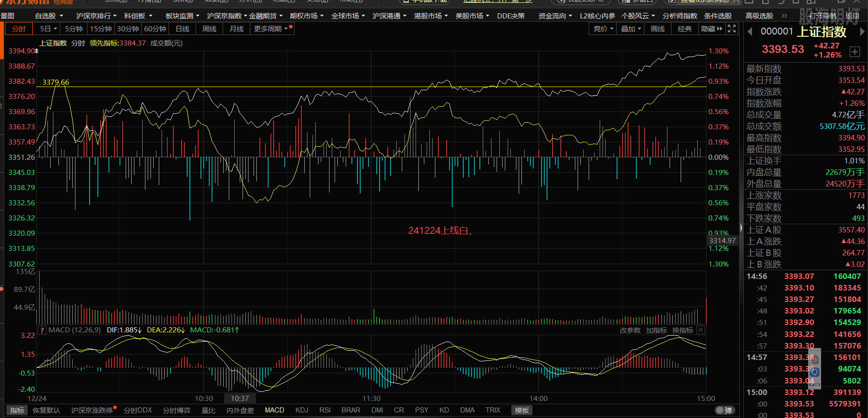Open the 自选股 dropdown

(x=49, y=16)
